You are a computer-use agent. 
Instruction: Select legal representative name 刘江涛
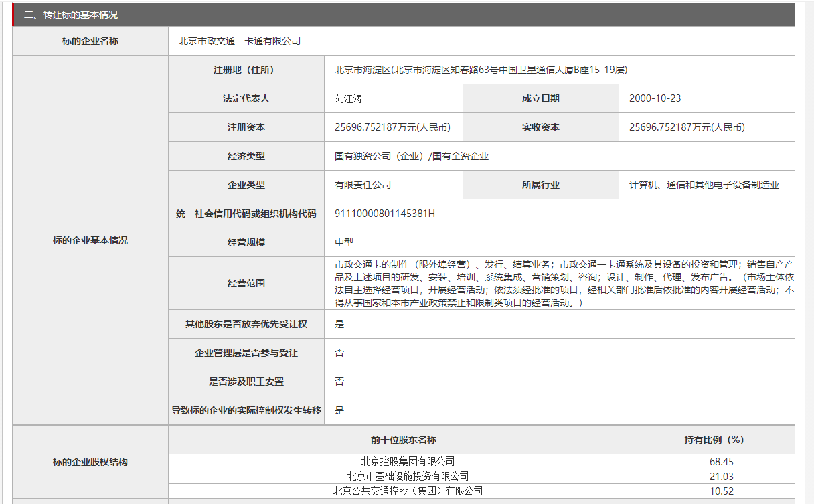point(348,98)
